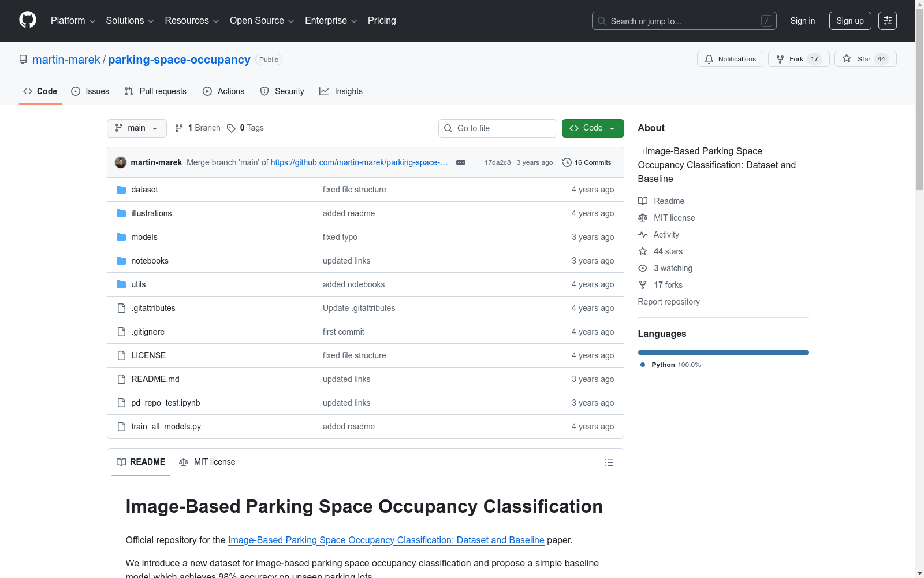Image resolution: width=924 pixels, height=578 pixels.
Task: Click the eye icon beside 3 watching
Action: [x=643, y=268]
